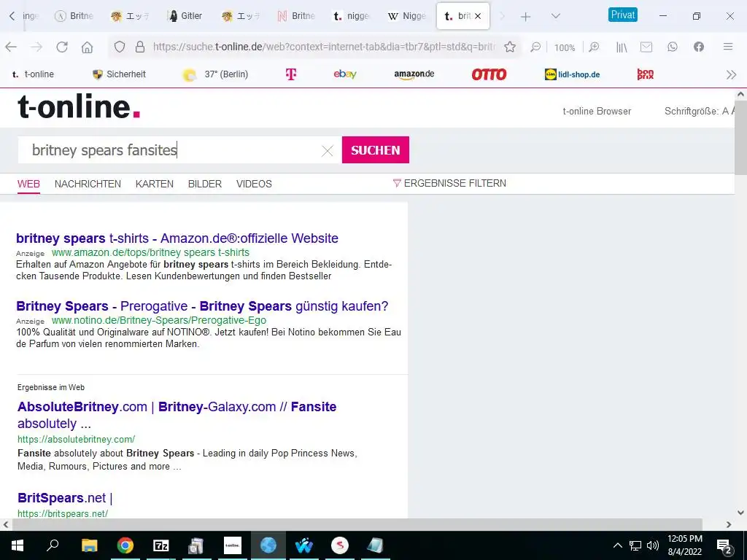
Task: Open the 37° (Berlin) weather bookmark
Action: (215, 74)
